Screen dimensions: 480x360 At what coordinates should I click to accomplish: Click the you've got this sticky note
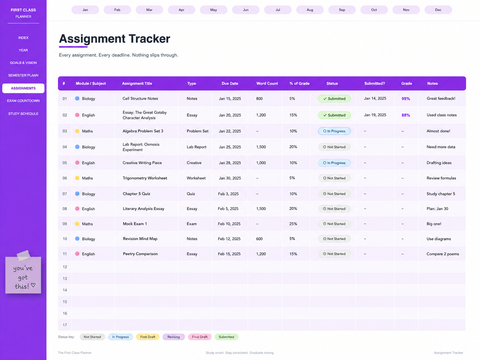point(23,274)
